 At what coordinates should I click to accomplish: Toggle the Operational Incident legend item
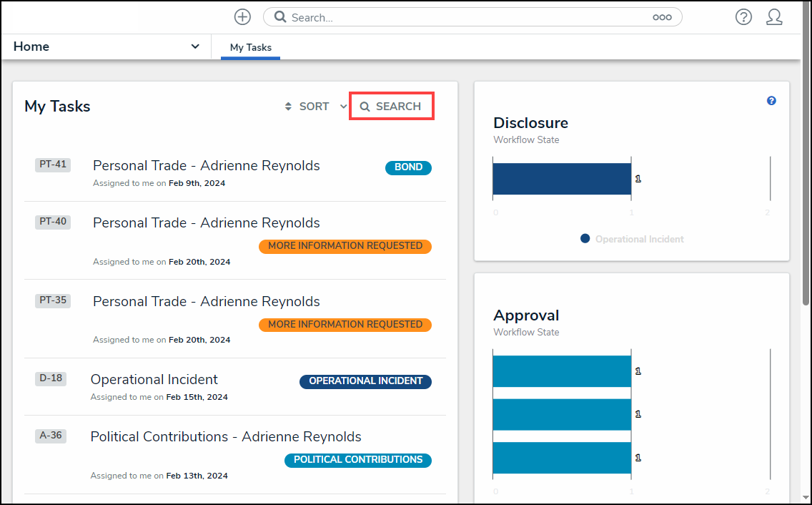(x=632, y=239)
